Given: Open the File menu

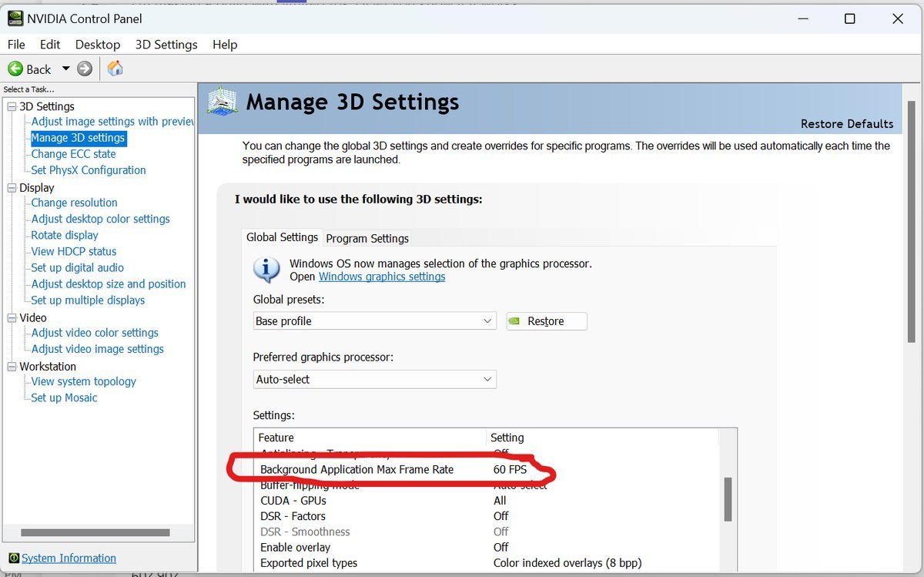Looking at the screenshot, I should click(x=16, y=45).
